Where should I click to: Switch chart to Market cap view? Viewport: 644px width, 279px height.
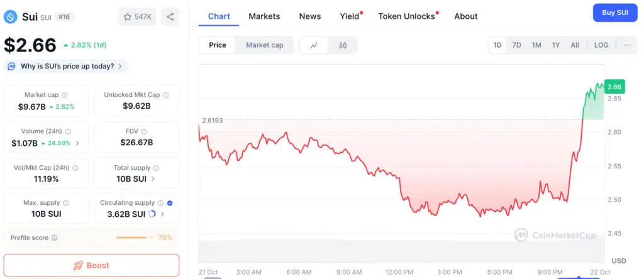264,45
